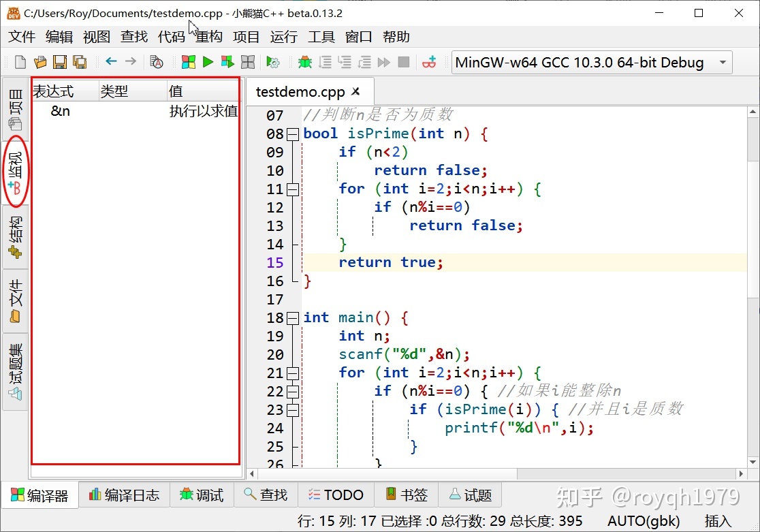Create a new file with toolbar icon
Image resolution: width=760 pixels, height=532 pixels.
20,62
